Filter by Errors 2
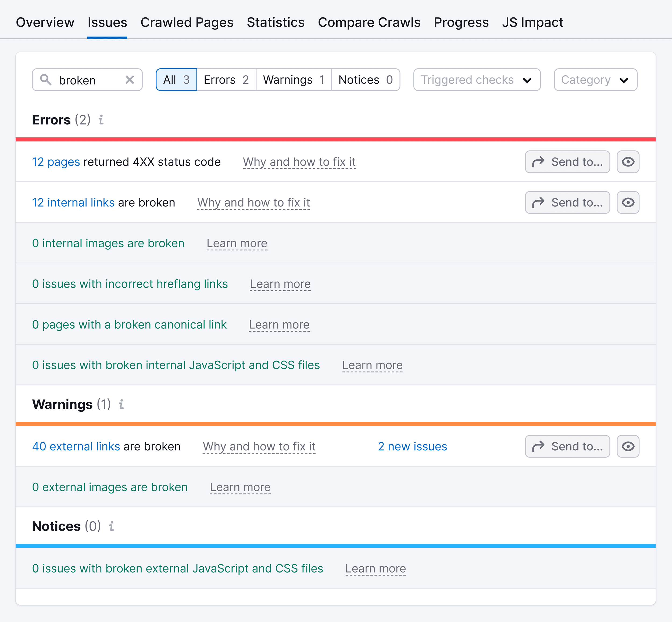The height and width of the screenshot is (622, 672). pyautogui.click(x=227, y=80)
